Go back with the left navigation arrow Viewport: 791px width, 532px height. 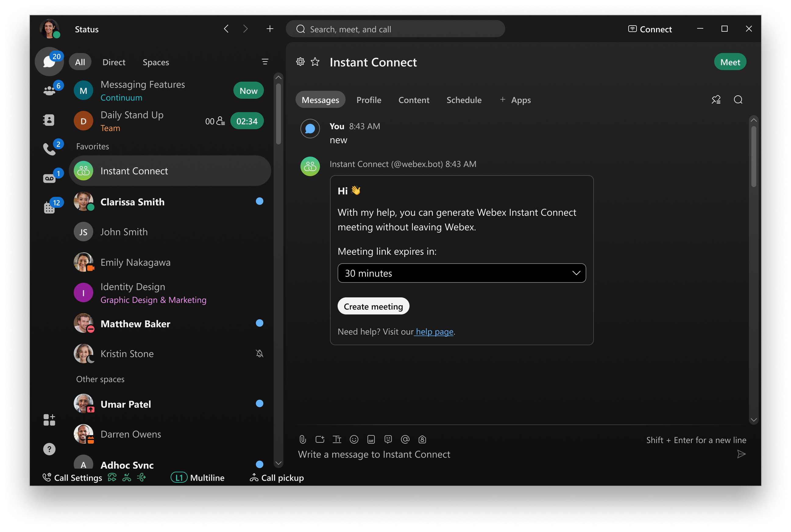(226, 29)
